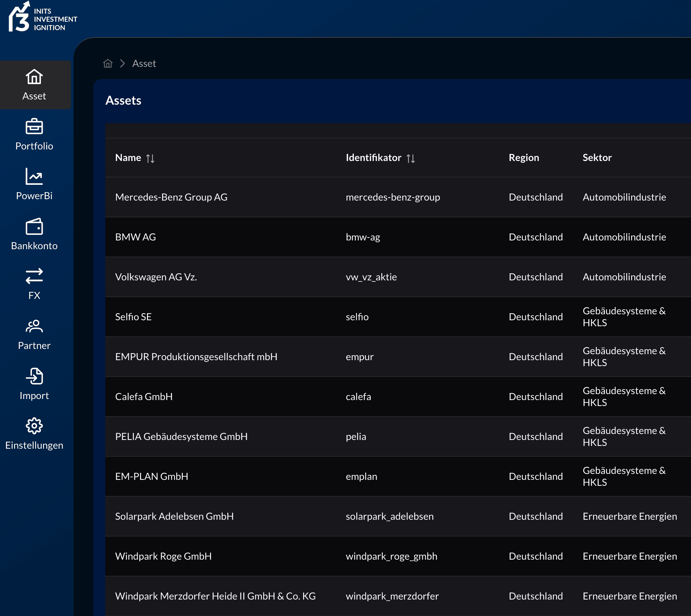Sort table by Name column arrows
691x616 pixels.
[x=150, y=158]
